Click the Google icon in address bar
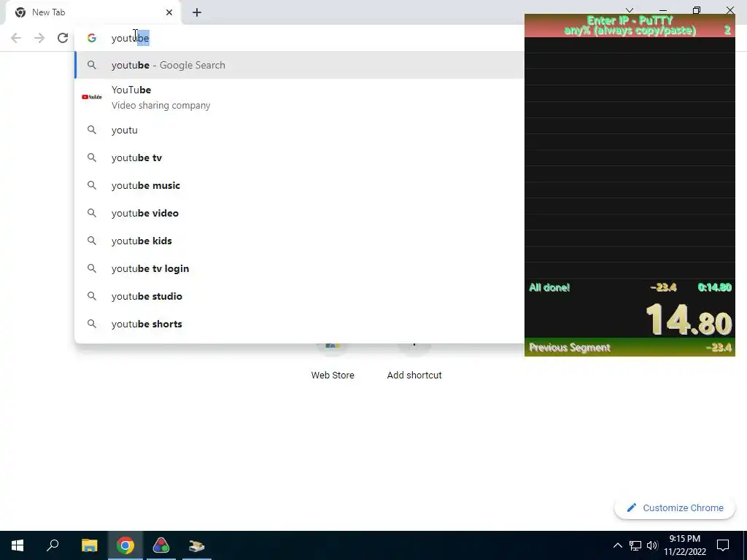The width and height of the screenshot is (747, 560). point(91,38)
